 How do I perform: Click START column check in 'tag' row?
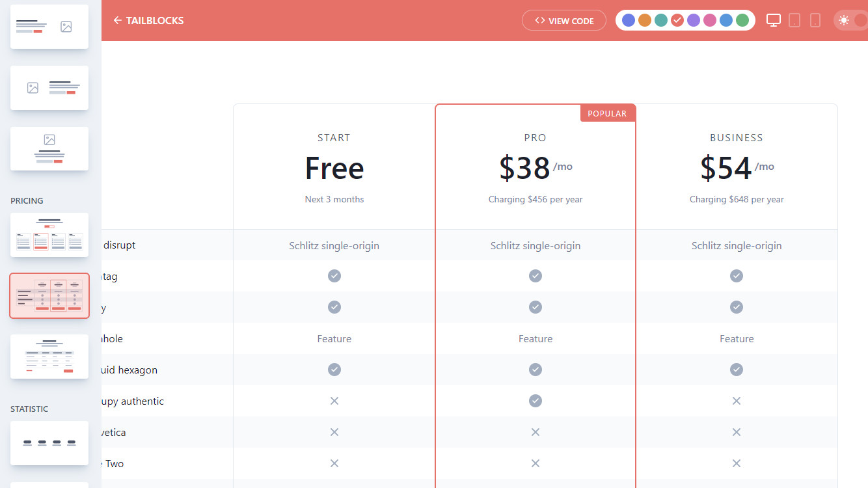pos(334,276)
